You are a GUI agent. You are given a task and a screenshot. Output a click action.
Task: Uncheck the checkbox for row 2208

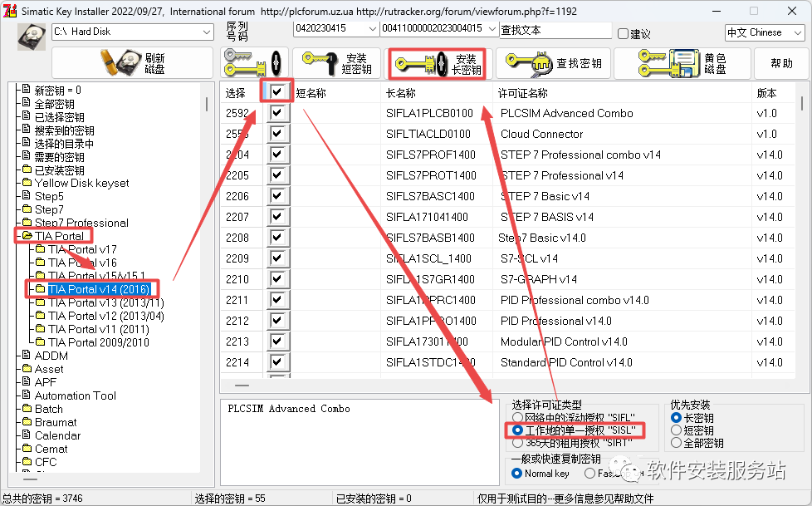[277, 237]
